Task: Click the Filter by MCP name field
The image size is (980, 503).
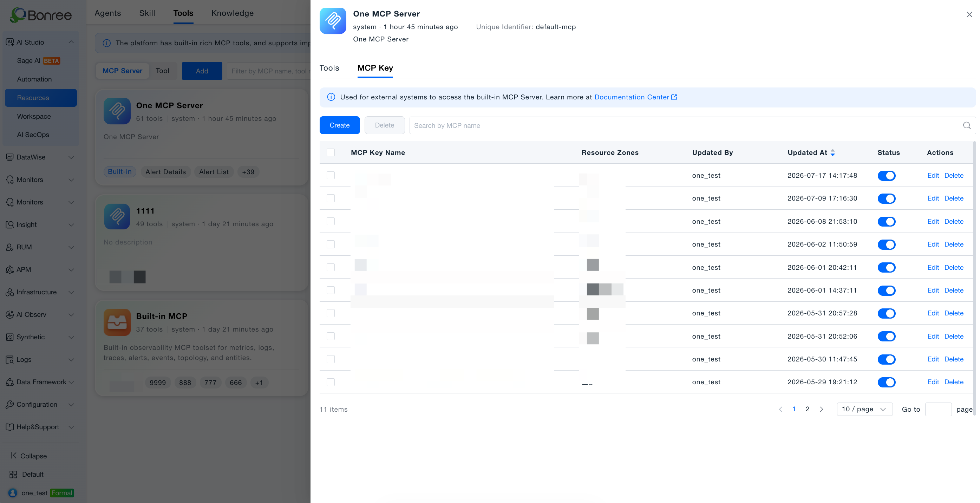Action: (269, 71)
